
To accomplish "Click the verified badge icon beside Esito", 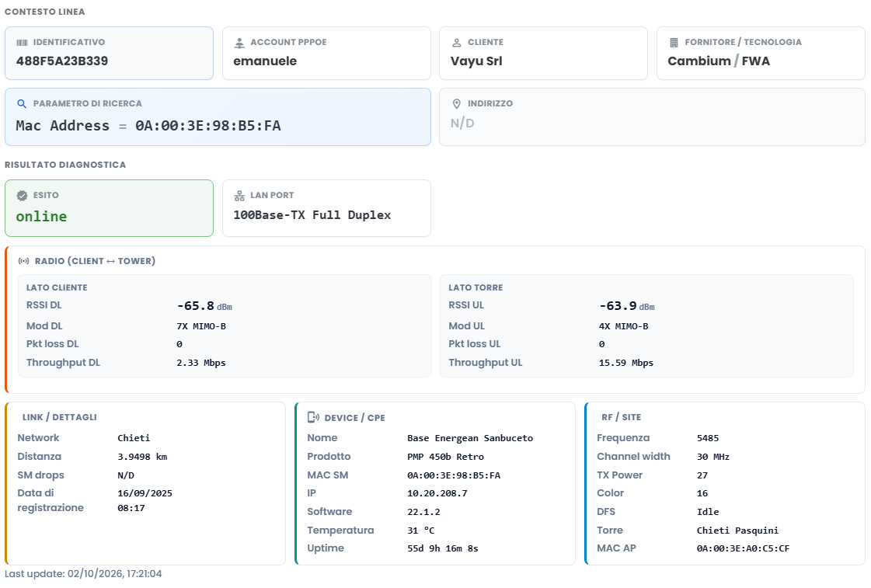I will point(23,196).
